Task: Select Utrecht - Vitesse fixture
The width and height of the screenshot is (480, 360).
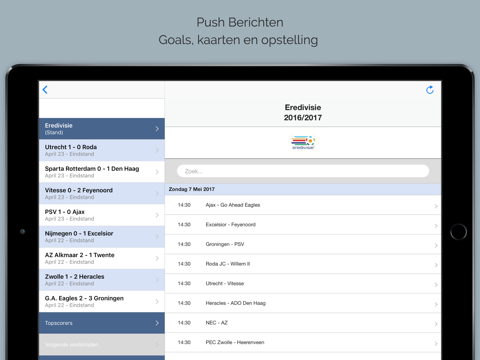Action: point(303,284)
